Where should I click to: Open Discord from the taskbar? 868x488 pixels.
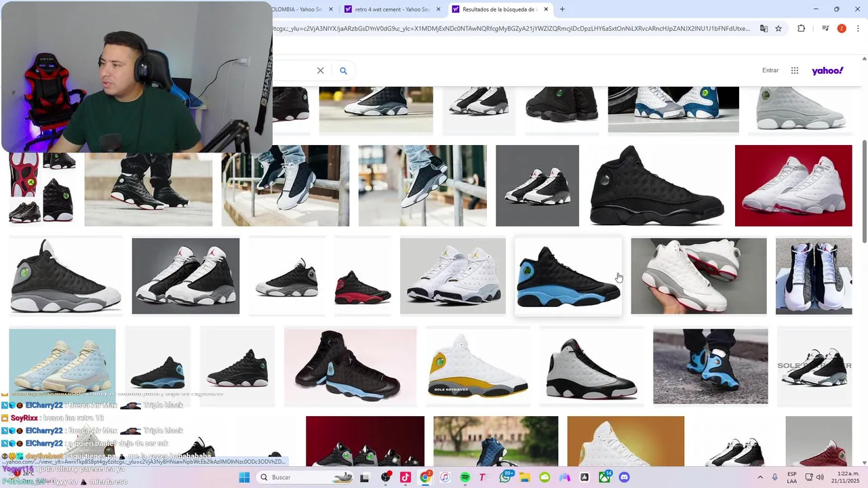point(625,477)
